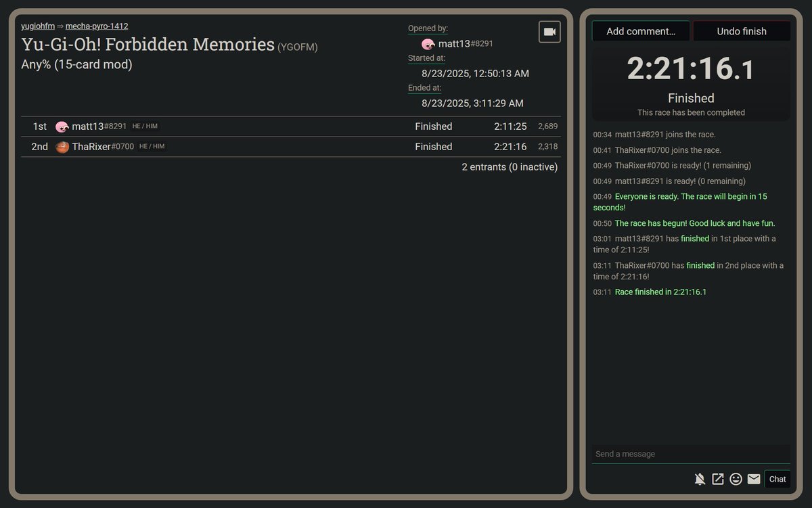Click the Finished status in ThaRixer's row

[434, 147]
